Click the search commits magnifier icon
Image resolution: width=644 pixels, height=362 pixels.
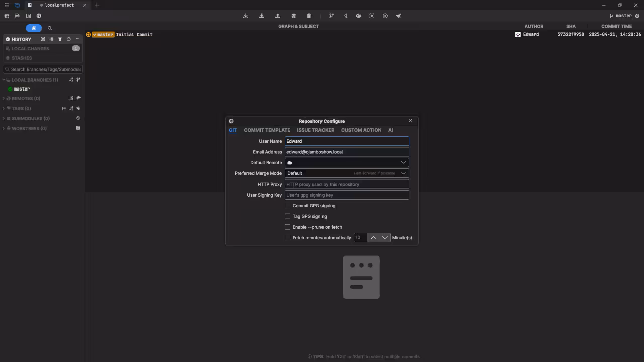[50, 28]
